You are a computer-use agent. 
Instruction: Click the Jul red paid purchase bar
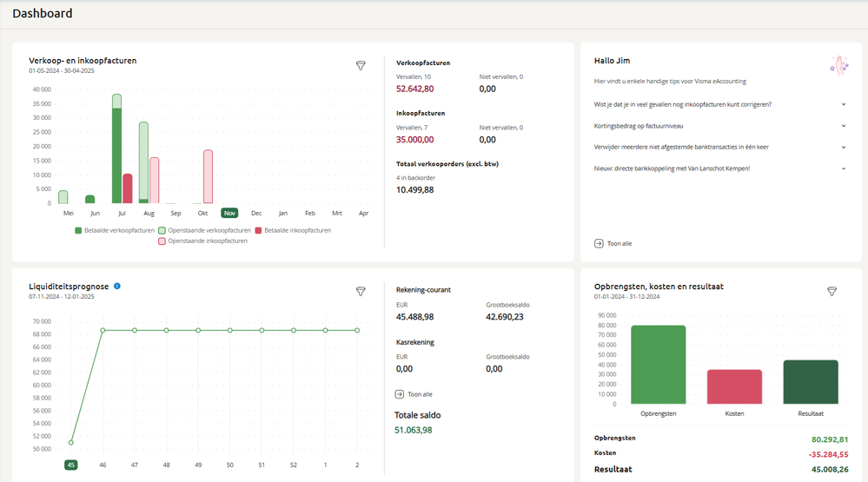[x=128, y=188]
